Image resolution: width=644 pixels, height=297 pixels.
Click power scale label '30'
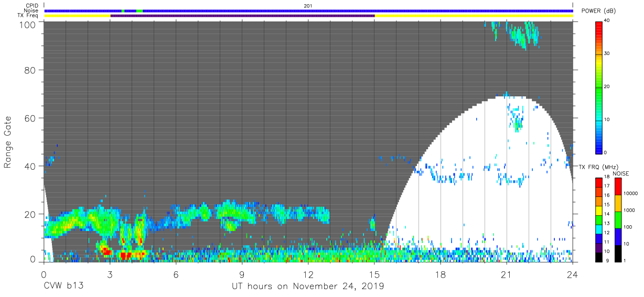pos(608,53)
